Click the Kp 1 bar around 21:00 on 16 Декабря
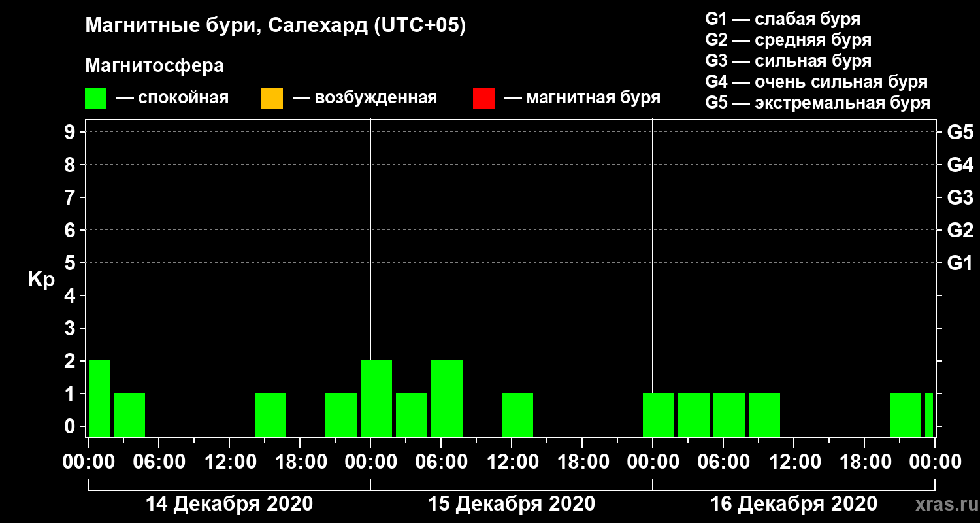The image size is (980, 523). coord(906,414)
